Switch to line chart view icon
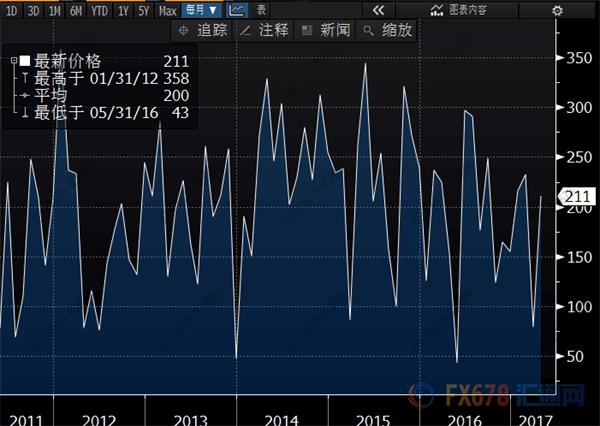Screen dimensions: 600x426 (236, 11)
